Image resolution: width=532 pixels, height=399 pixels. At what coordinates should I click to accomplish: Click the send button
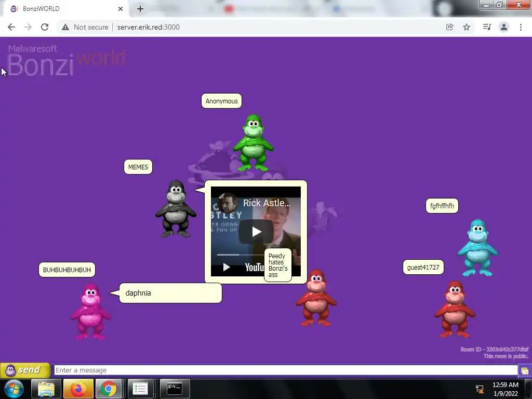pos(25,370)
